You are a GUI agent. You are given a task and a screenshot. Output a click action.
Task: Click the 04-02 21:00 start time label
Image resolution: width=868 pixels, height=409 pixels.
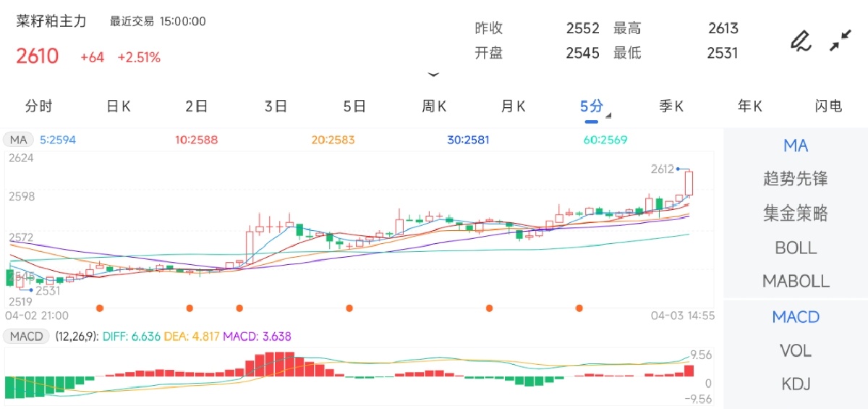click(37, 316)
